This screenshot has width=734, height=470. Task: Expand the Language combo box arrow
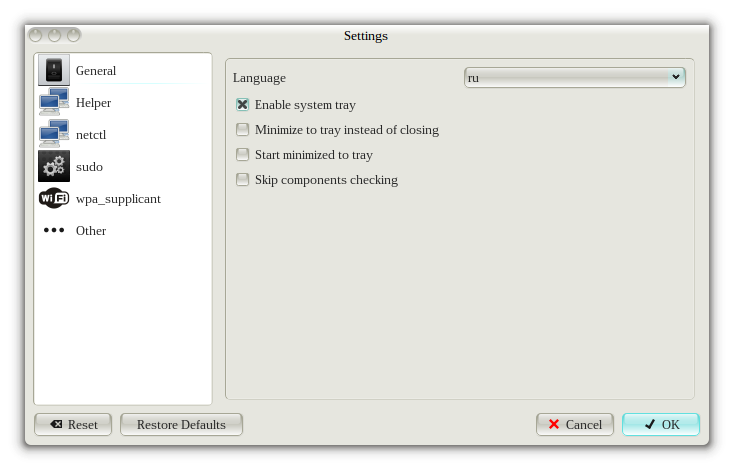tap(675, 78)
